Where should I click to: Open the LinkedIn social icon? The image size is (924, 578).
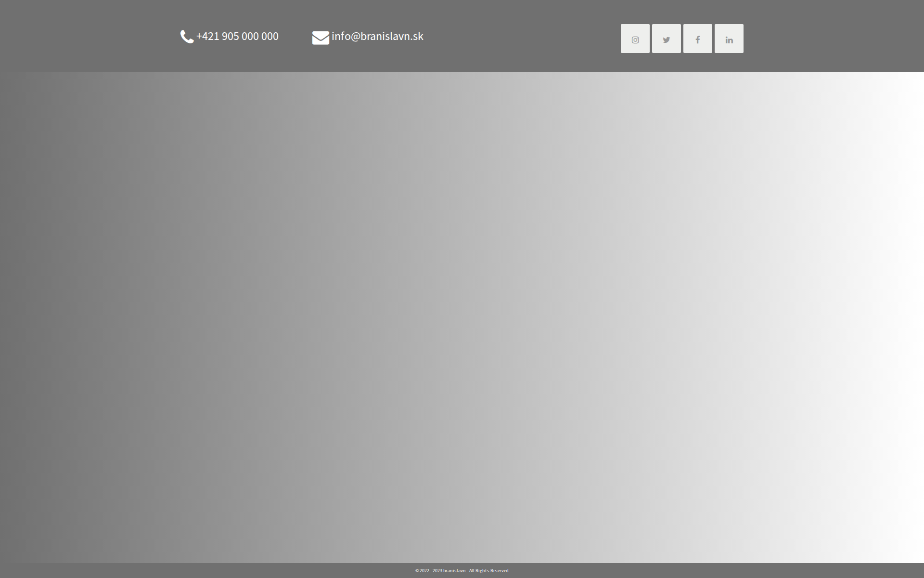point(729,39)
